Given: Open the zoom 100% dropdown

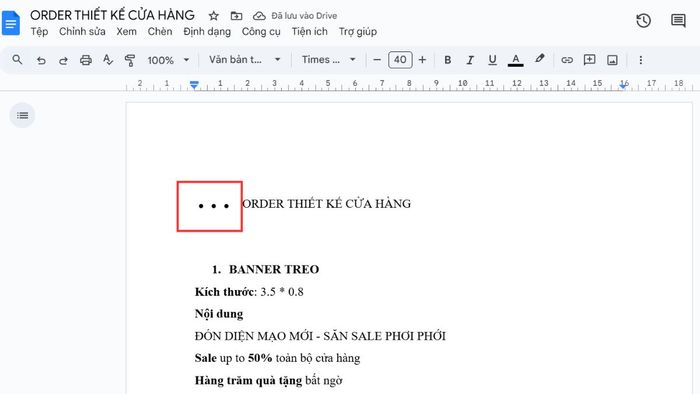Looking at the screenshot, I should [x=168, y=60].
